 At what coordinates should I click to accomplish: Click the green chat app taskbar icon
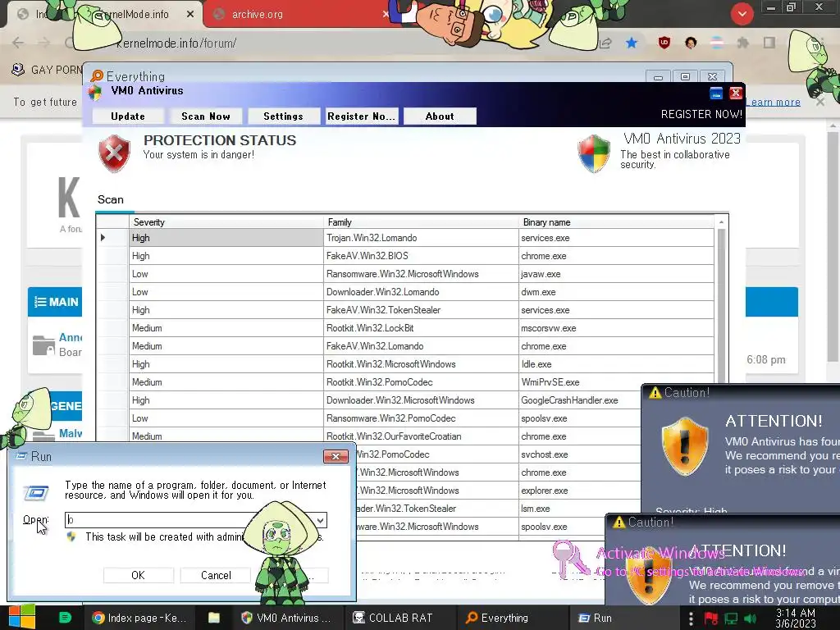[65, 617]
